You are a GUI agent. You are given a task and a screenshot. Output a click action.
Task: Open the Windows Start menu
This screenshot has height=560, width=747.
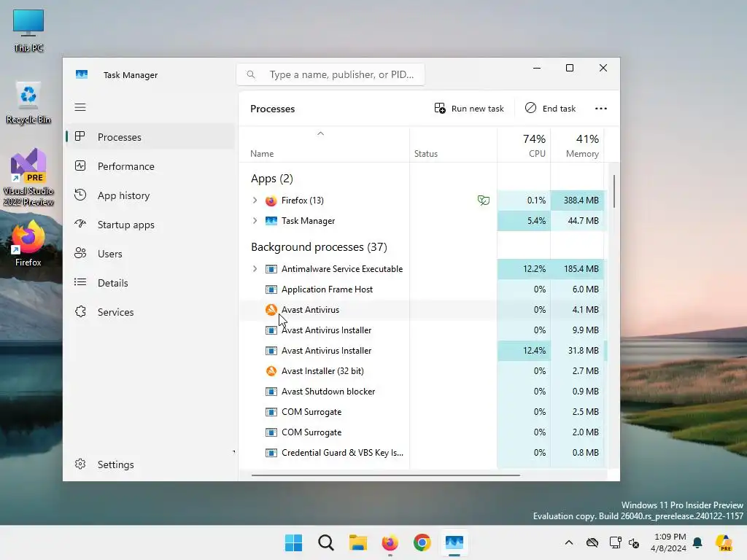(x=293, y=542)
